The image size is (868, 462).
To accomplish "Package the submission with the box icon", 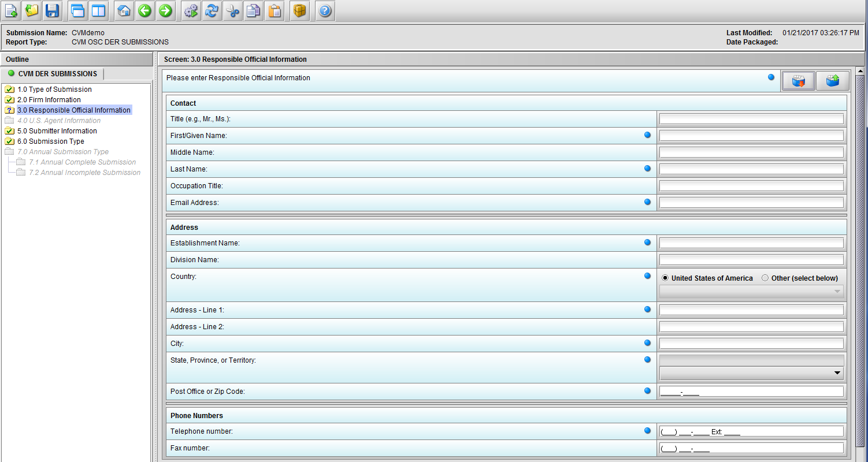I will pyautogui.click(x=299, y=10).
